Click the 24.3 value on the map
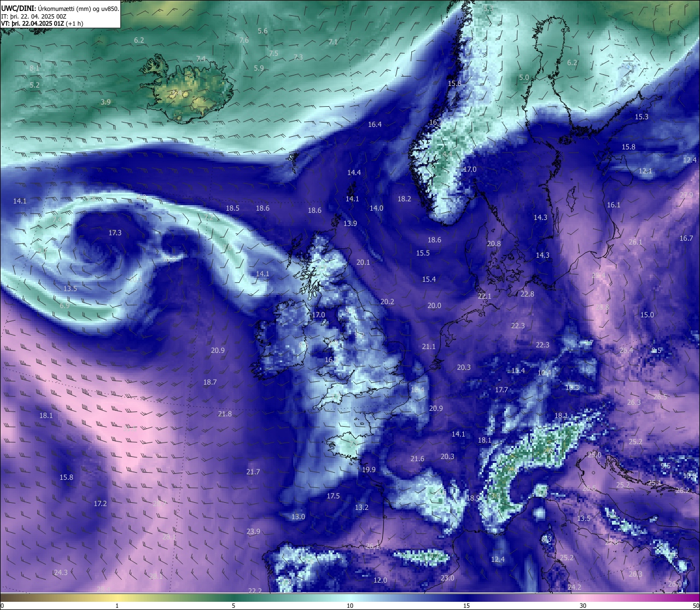Image resolution: width=700 pixels, height=610 pixels. [61, 573]
